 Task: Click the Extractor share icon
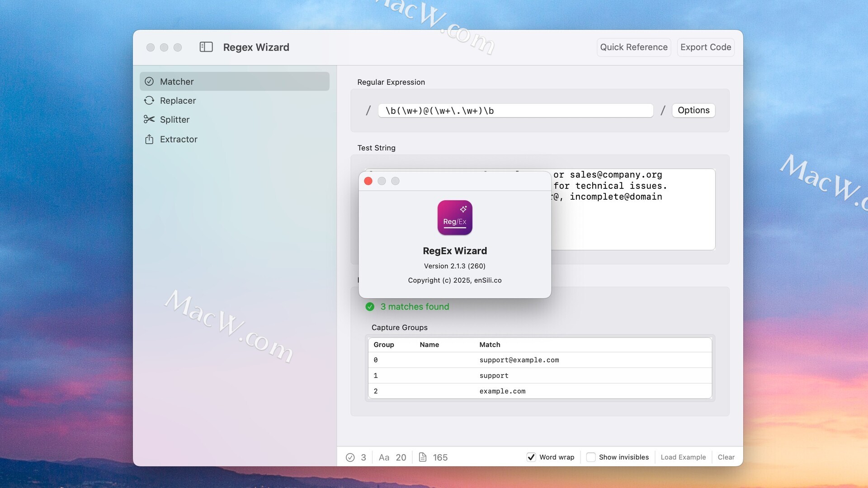click(x=149, y=139)
